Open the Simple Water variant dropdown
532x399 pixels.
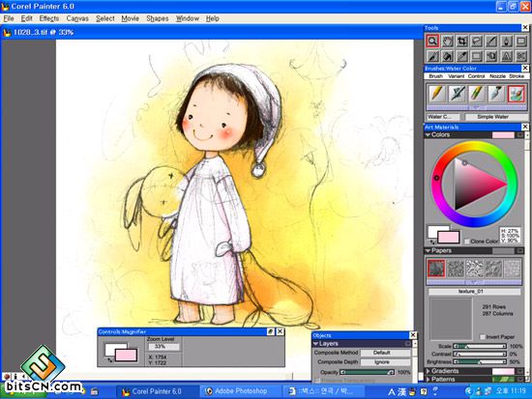pos(493,117)
